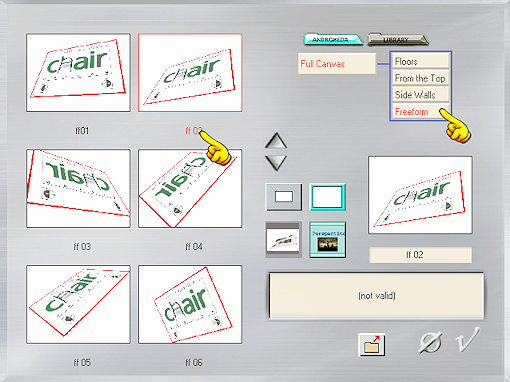Image resolution: width=510 pixels, height=382 pixels.
Task: Click the cancel slashed-circle icon
Action: tap(430, 342)
